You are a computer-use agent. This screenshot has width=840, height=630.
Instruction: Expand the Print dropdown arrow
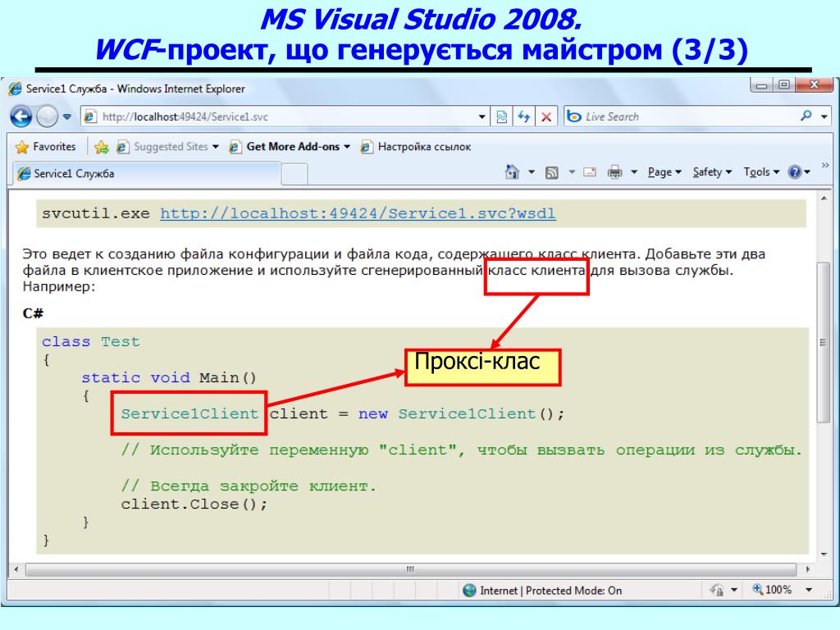634,172
